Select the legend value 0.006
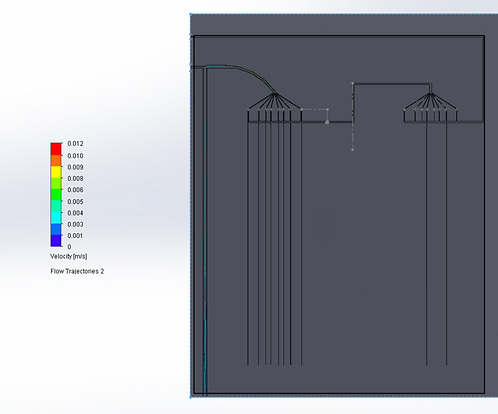 (x=75, y=190)
